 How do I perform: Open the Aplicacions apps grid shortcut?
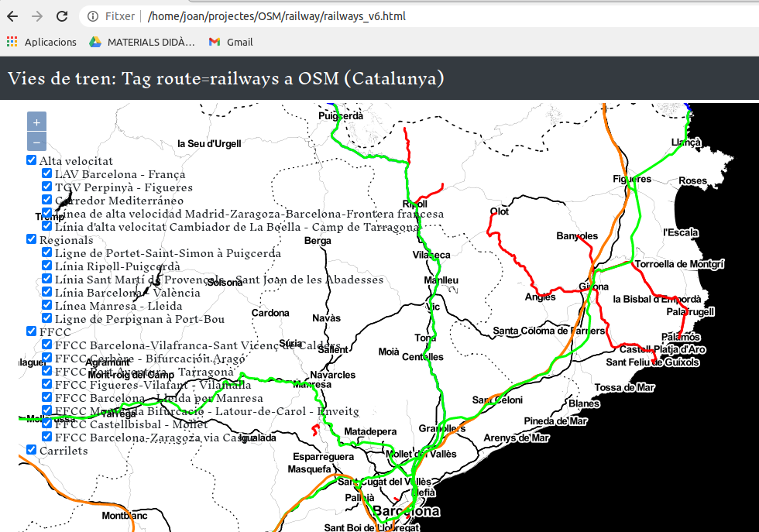tap(12, 42)
